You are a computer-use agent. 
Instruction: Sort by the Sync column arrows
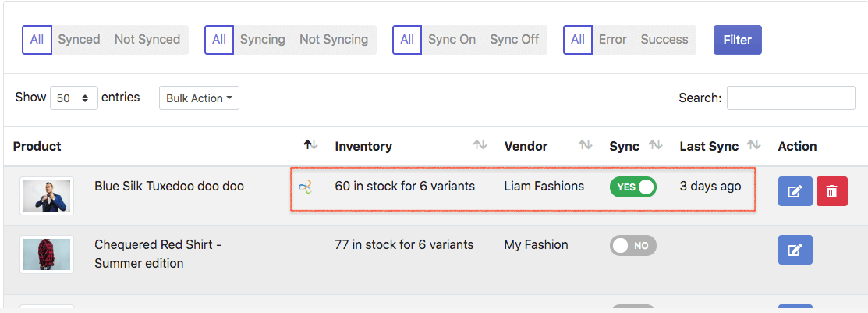click(x=655, y=146)
